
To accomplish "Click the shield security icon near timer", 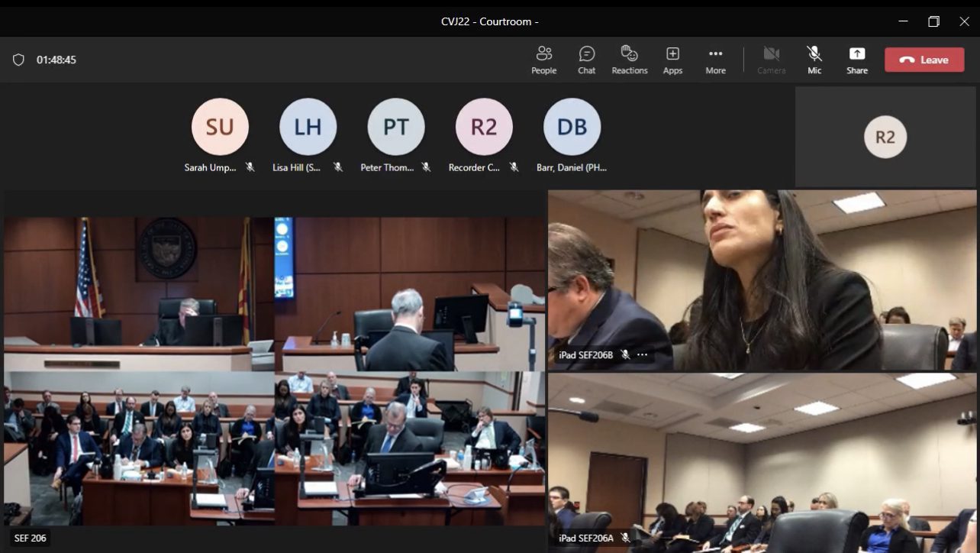I will [19, 60].
